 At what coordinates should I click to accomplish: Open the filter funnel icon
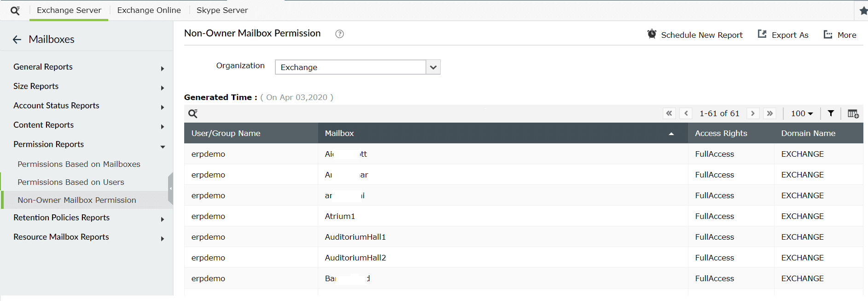(831, 113)
